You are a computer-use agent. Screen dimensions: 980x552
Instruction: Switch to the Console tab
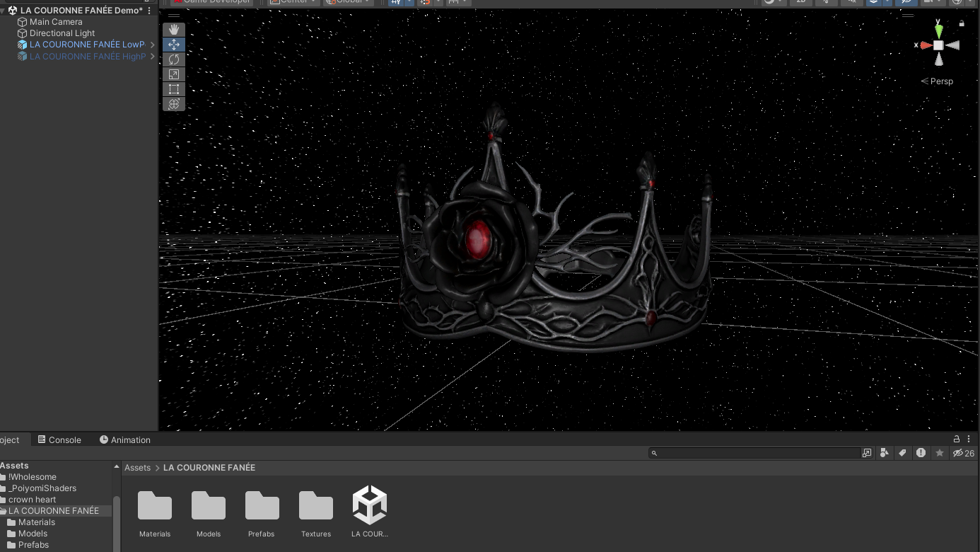click(x=59, y=439)
